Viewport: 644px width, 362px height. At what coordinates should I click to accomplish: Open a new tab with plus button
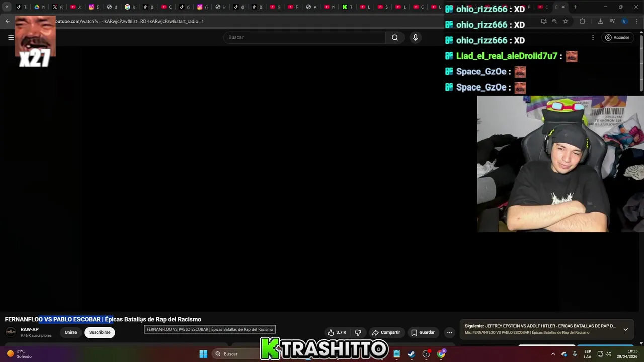click(x=575, y=7)
